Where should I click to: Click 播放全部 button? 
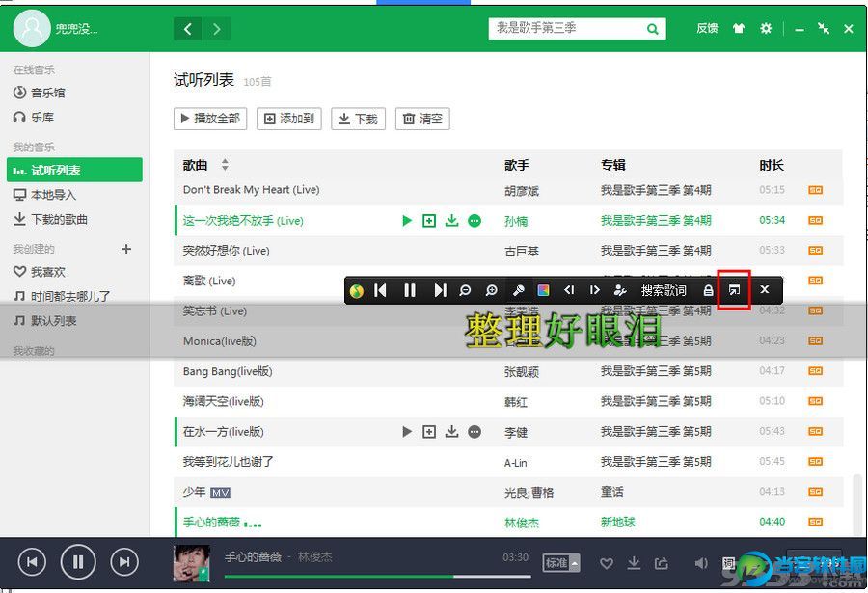210,119
